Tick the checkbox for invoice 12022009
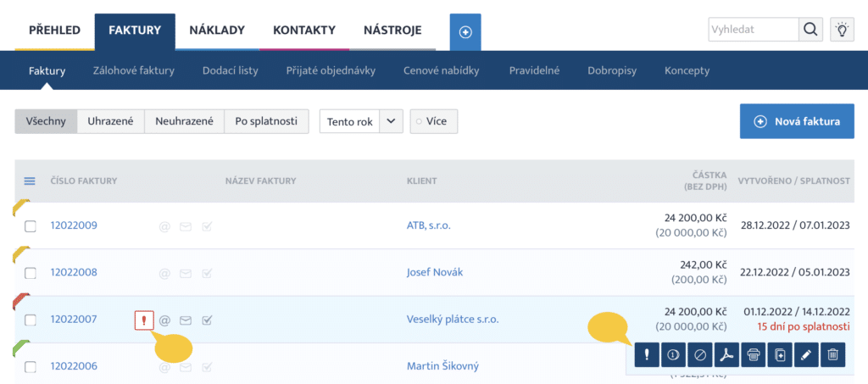 click(31, 226)
